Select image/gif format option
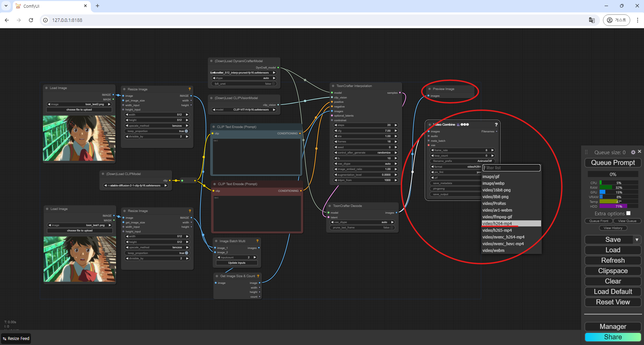The image size is (644, 345). pyautogui.click(x=511, y=177)
